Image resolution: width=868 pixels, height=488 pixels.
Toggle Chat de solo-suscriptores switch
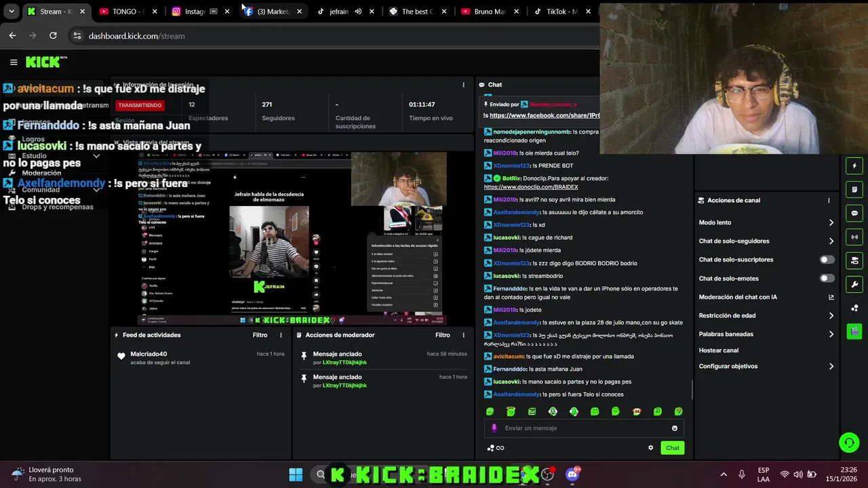coord(827,260)
